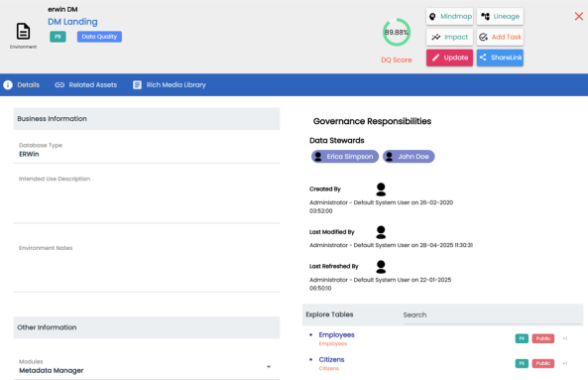Image resolution: width=588 pixels, height=380 pixels.
Task: Expand the Modules dropdown arrow
Action: tap(269, 367)
